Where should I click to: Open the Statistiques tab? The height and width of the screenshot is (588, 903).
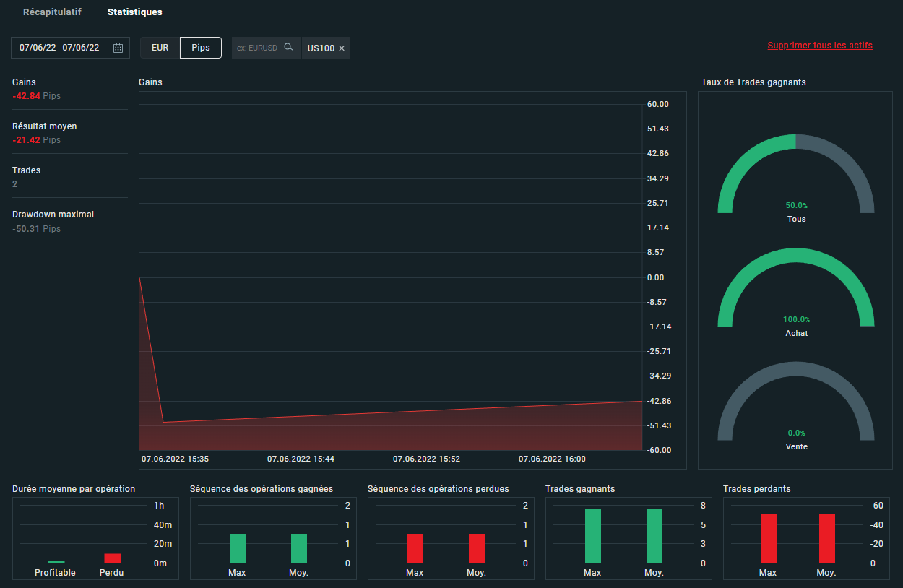tap(134, 12)
